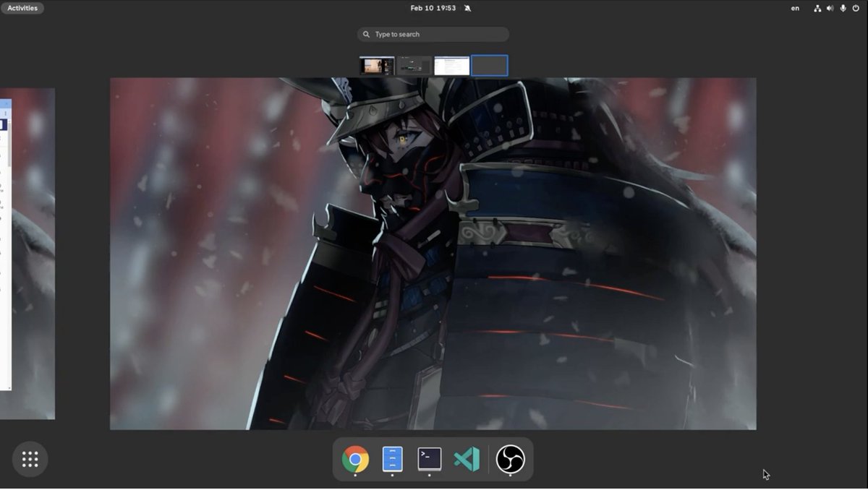
Task: Focus the 'Type to search' field
Action: point(433,34)
